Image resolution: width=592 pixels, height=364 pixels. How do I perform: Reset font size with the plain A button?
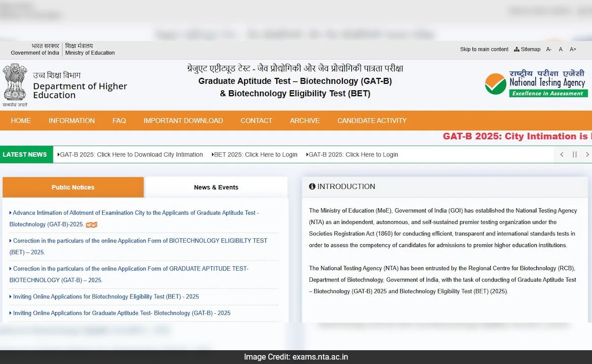560,49
